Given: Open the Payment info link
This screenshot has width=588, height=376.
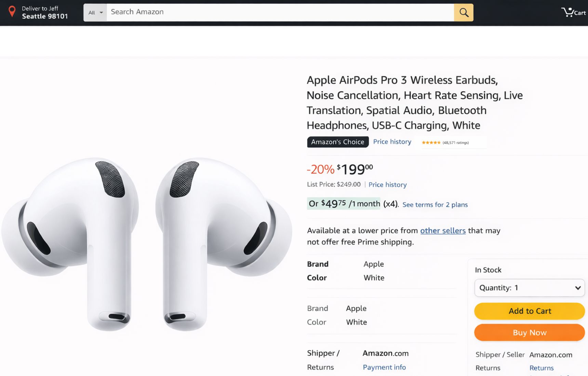Looking at the screenshot, I should point(384,367).
